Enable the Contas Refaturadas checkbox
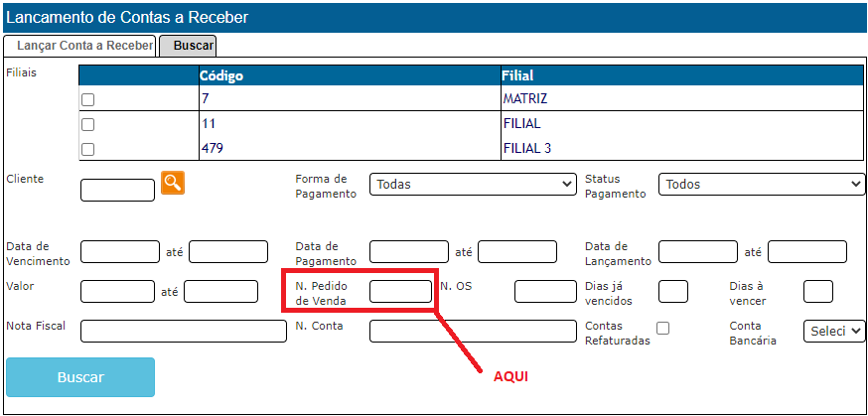Viewport: 868px width, 416px height. coord(663,329)
